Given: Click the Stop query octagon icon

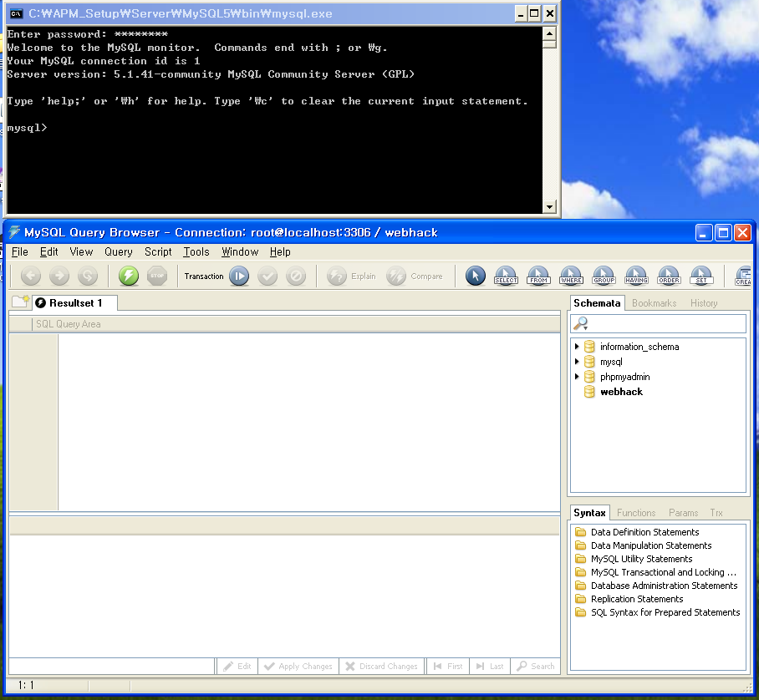Looking at the screenshot, I should [157, 276].
